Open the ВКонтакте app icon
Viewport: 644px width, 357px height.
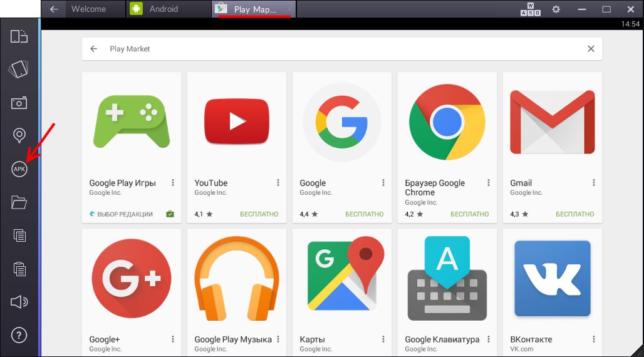553,279
